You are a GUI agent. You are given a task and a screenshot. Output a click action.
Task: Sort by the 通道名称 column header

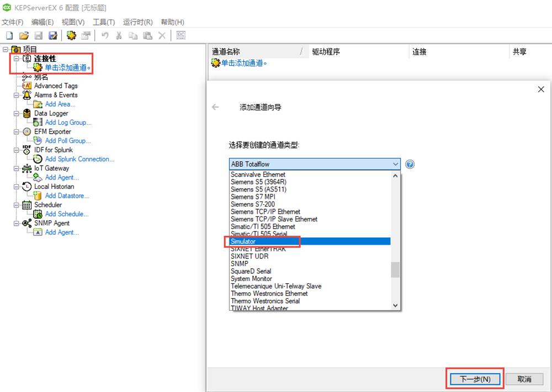[x=258, y=51]
